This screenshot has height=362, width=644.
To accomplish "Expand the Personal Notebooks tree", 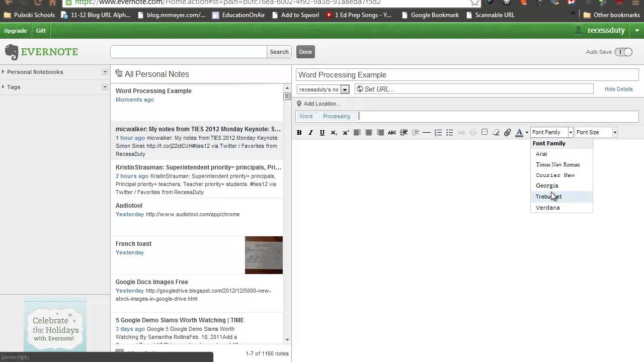I will pos(4,72).
